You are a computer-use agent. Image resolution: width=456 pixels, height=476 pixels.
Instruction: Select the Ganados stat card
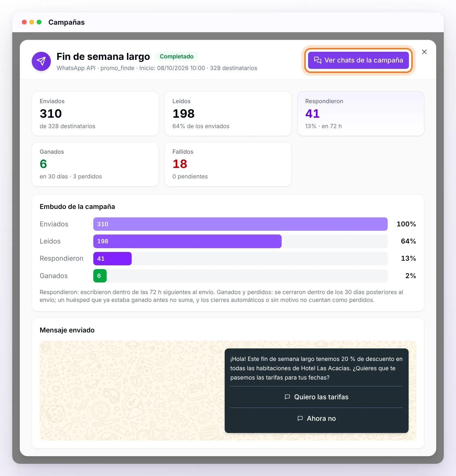tap(95, 164)
